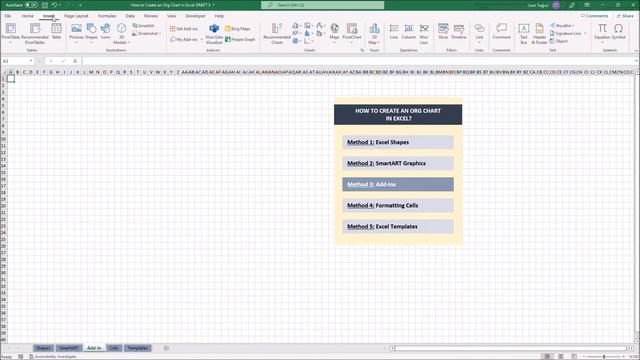Open the Templates worksheet tab
The height and width of the screenshot is (360, 640).
pyautogui.click(x=138, y=348)
